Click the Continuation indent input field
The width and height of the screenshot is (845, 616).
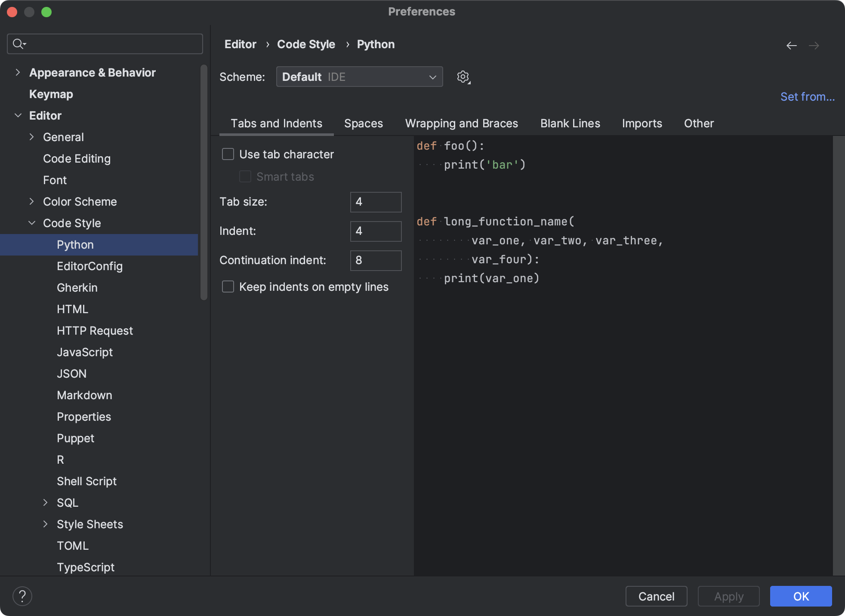coord(375,260)
